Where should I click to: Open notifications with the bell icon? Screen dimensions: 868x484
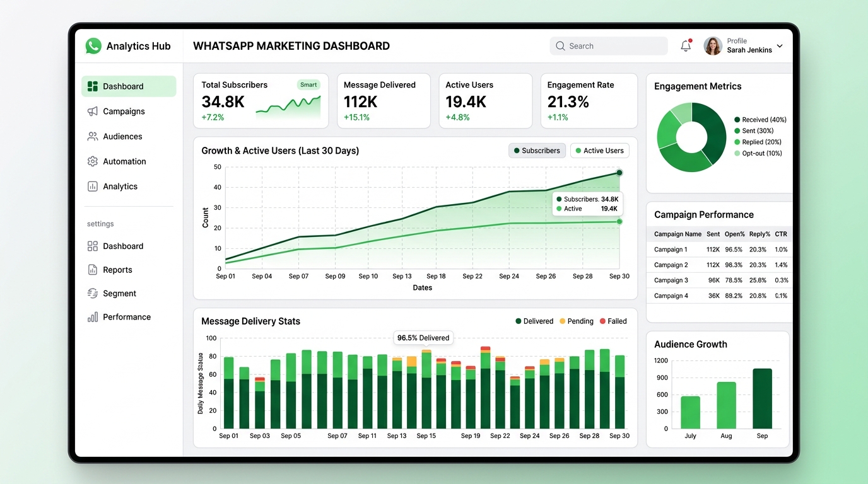click(686, 45)
